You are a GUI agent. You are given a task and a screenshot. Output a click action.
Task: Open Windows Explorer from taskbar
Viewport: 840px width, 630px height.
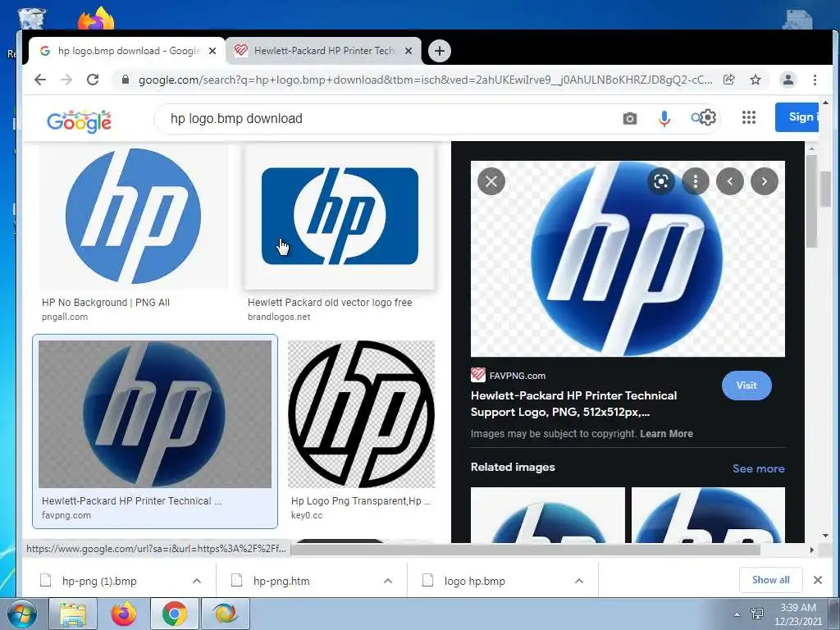[x=73, y=614]
